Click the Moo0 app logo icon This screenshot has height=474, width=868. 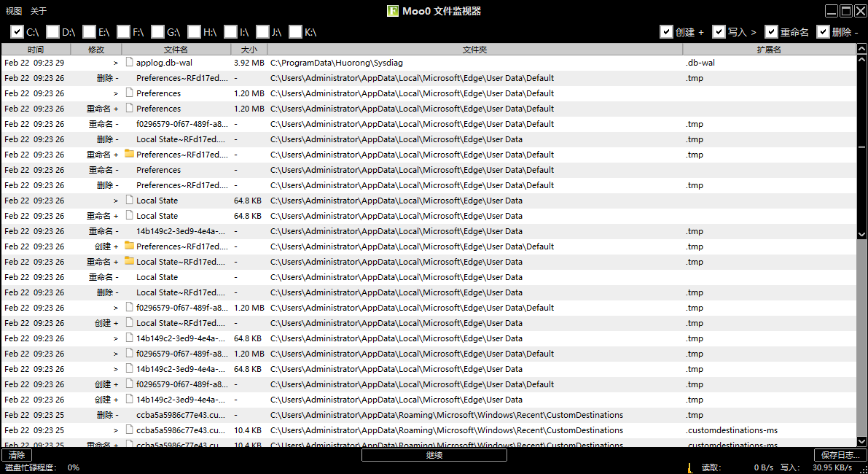click(x=393, y=11)
